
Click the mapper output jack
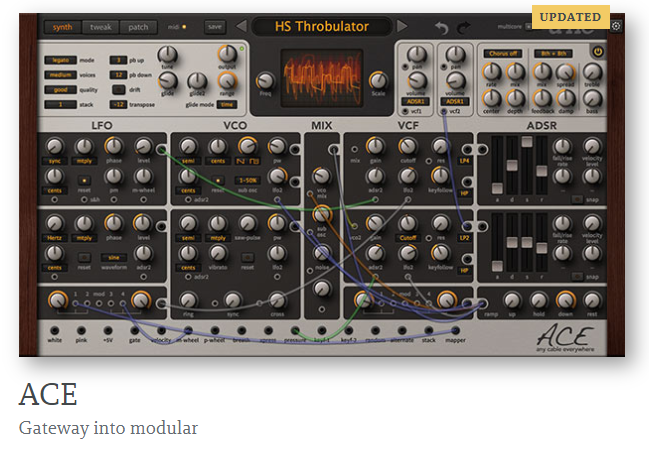tap(455, 330)
